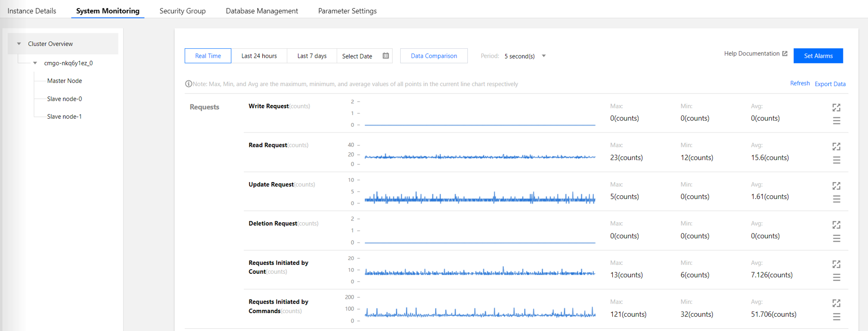Click the Refresh link
This screenshot has height=331, width=868.
click(x=800, y=83)
